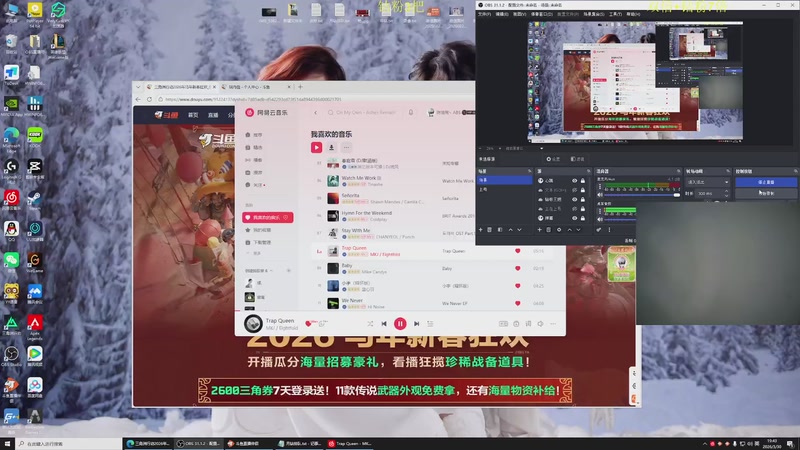Click the browser address bar
The width and height of the screenshot is (800, 450).
coord(316,99)
